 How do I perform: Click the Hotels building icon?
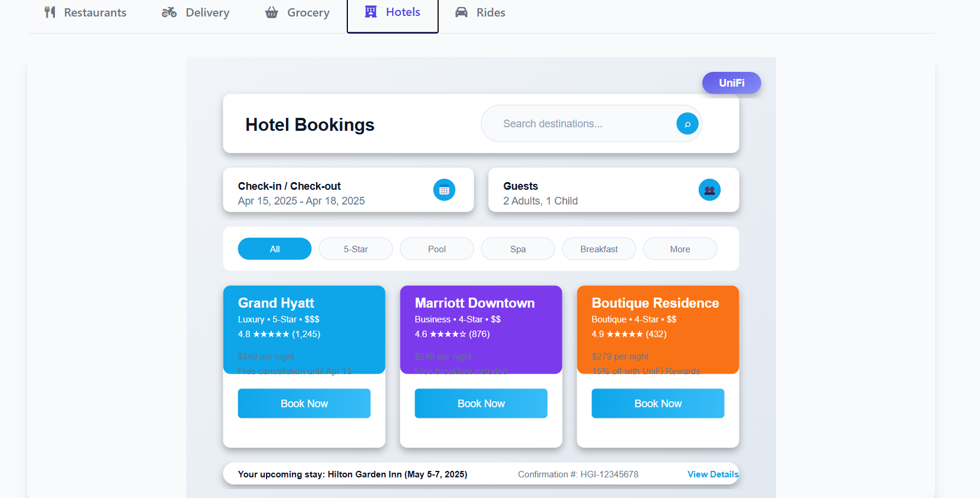point(371,12)
